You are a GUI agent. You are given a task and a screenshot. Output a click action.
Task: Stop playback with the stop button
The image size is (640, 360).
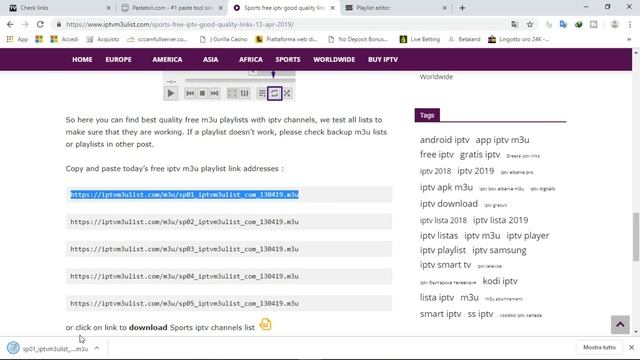202,93
